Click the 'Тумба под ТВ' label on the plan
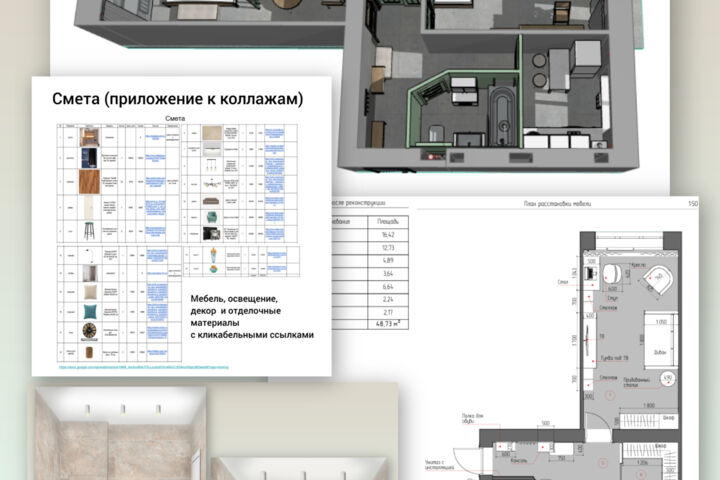Image resolution: width=720 pixels, height=480 pixels. click(614, 358)
